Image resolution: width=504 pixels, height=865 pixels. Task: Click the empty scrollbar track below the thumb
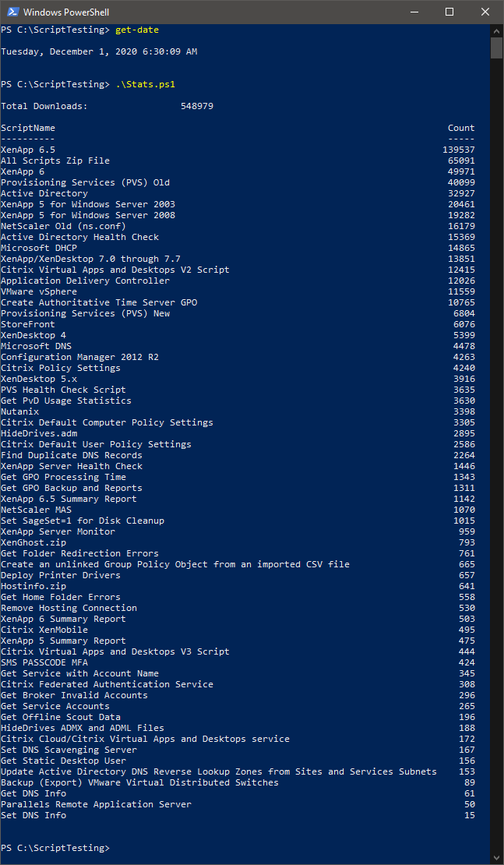pos(496,468)
